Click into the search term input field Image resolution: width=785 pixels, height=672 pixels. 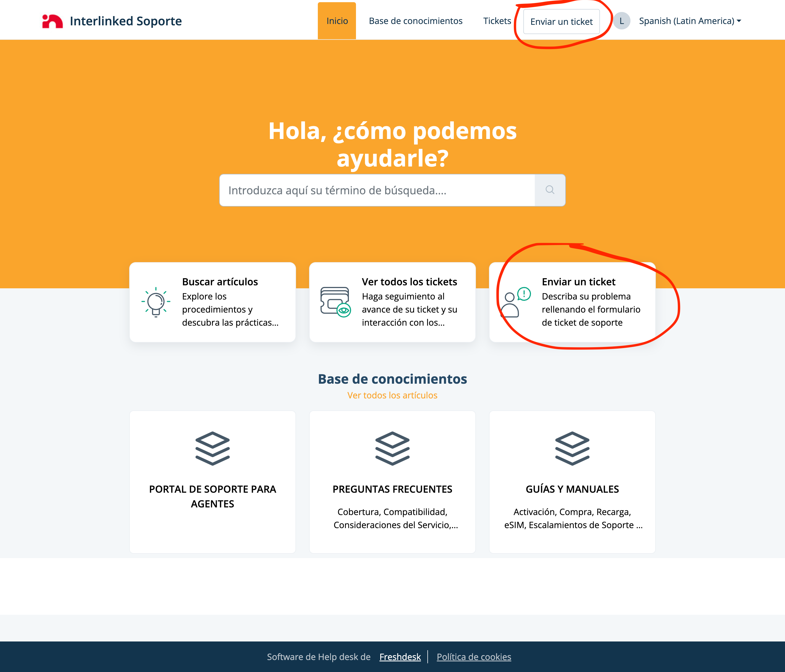[377, 190]
